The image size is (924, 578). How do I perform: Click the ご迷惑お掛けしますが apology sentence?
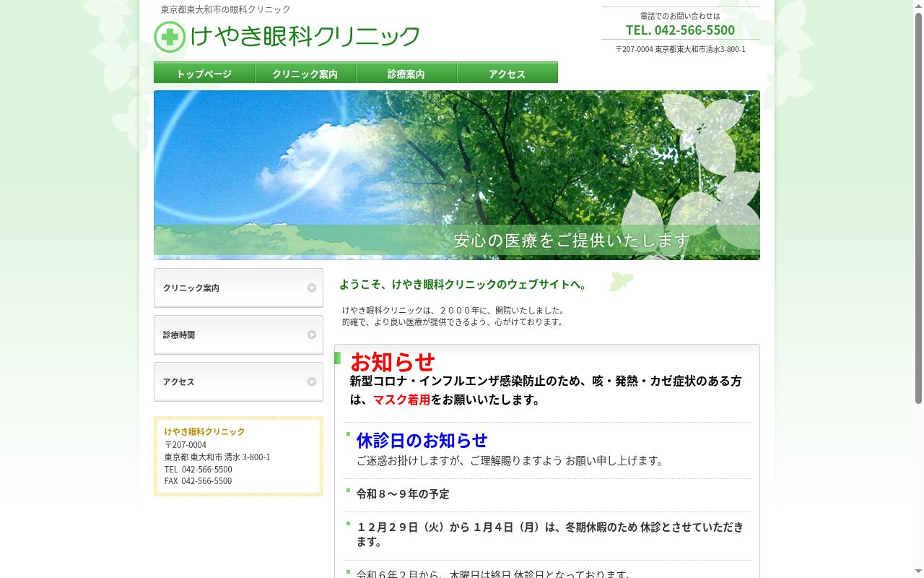(x=511, y=461)
